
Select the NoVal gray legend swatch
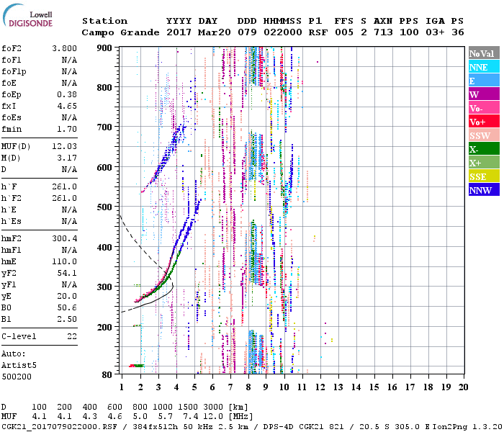(x=484, y=53)
